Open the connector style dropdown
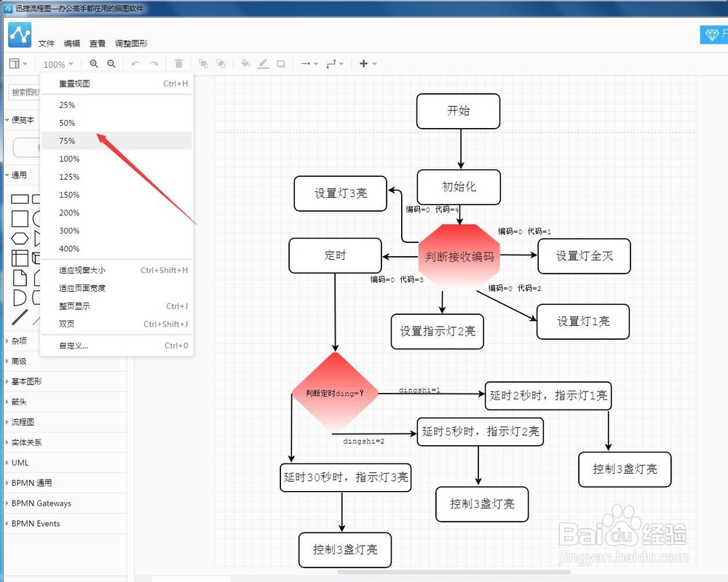 (x=334, y=63)
